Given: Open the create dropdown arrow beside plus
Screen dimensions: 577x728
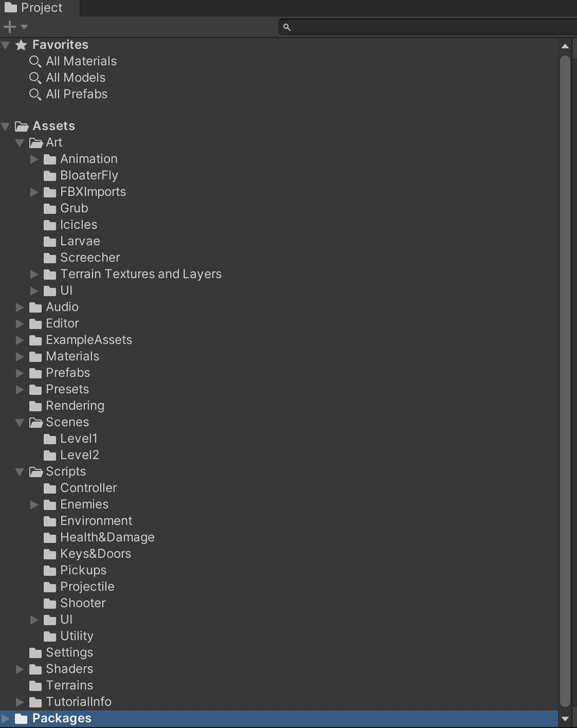Looking at the screenshot, I should [x=24, y=27].
